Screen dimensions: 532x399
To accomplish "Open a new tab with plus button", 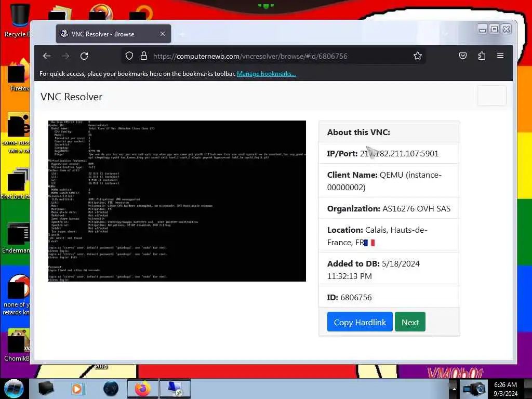I will point(182,34).
